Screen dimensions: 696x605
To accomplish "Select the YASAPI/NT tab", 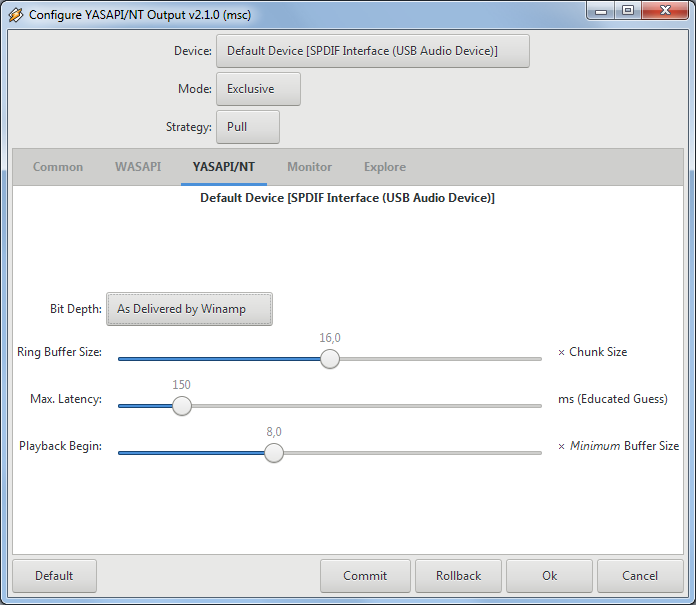I will [224, 167].
